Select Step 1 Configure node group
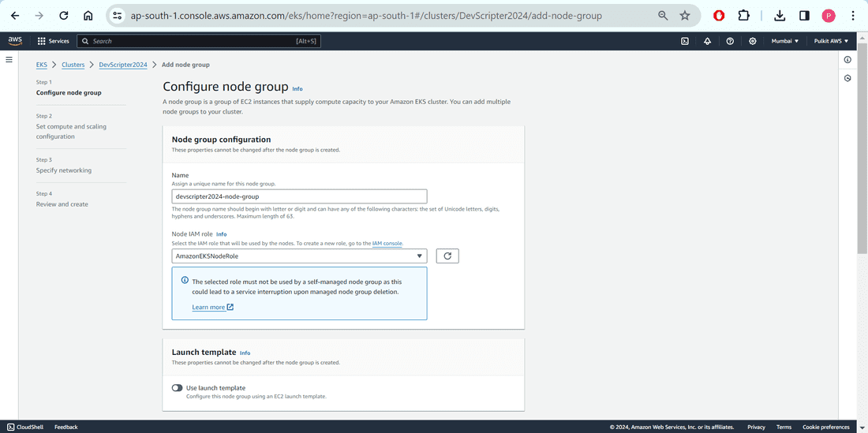 coord(69,92)
